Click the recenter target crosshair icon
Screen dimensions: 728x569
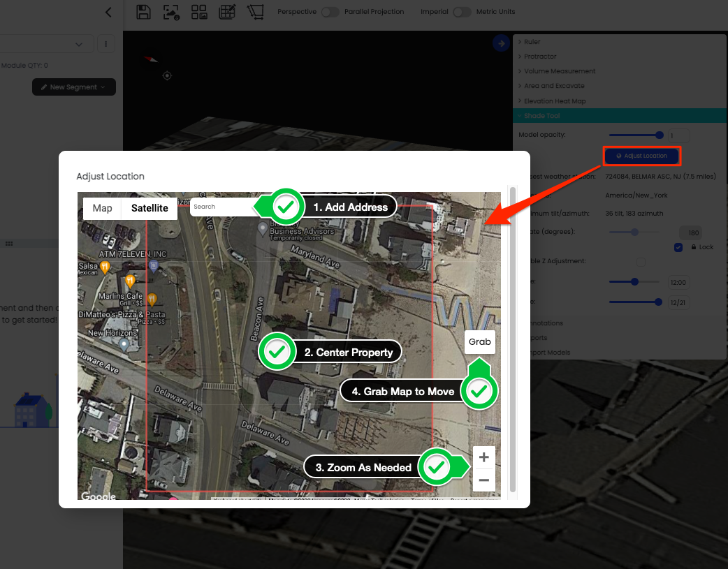pos(167,75)
